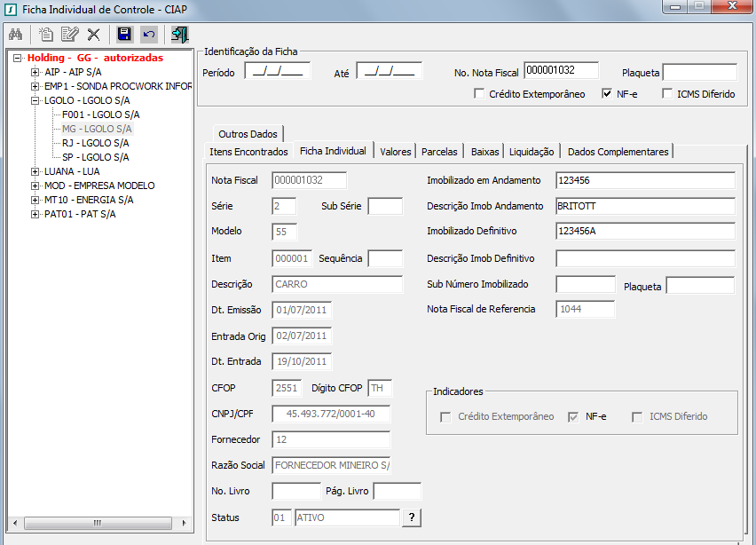Expand the AIP - AIP S/A tree node
Image resolution: width=756 pixels, height=545 pixels.
pos(35,72)
